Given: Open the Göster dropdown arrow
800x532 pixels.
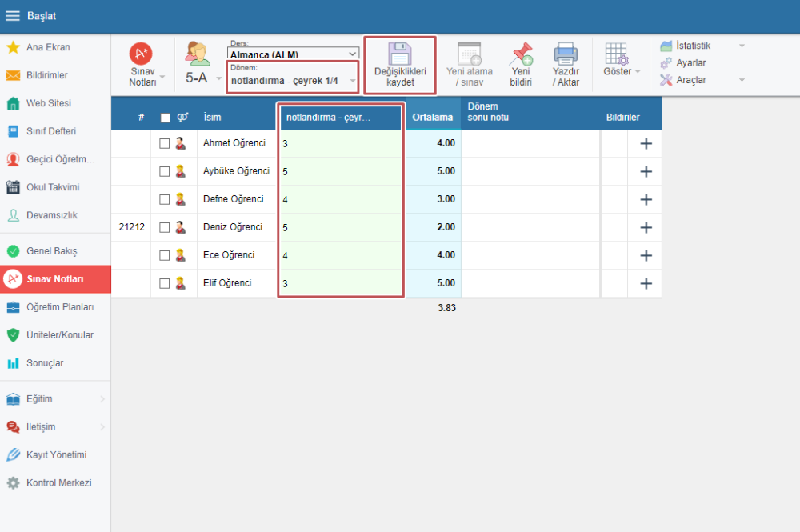Looking at the screenshot, I should [638, 71].
